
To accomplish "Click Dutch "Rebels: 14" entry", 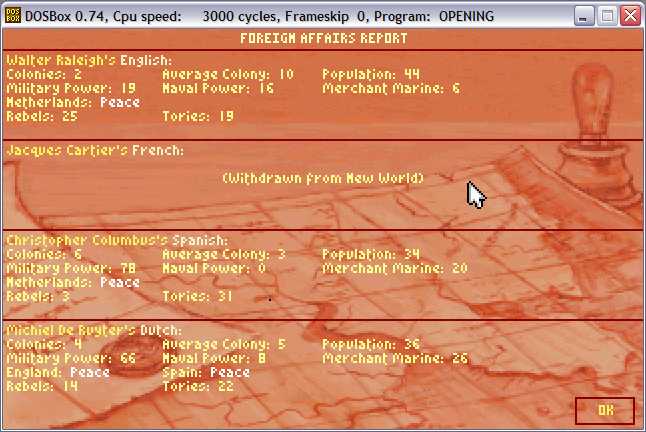I will 42,386.
